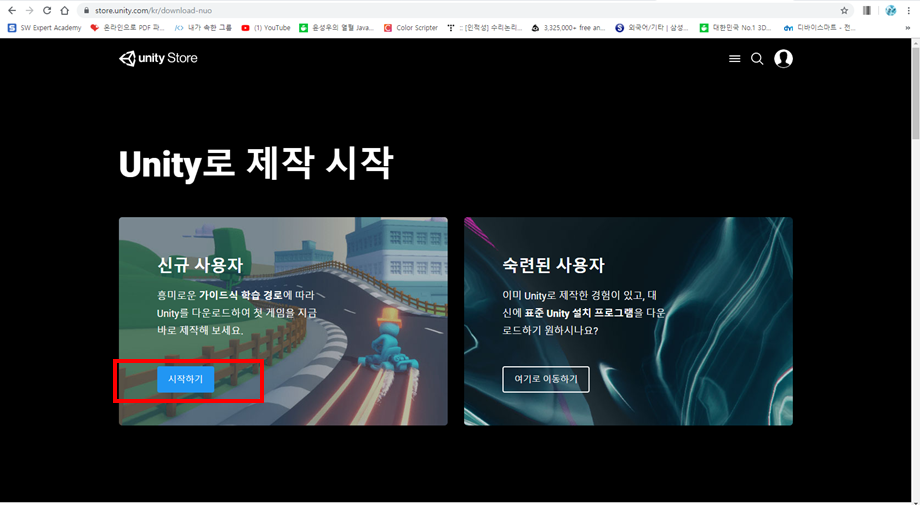
Task: Open the Color Scripter bookmark
Action: [411, 28]
